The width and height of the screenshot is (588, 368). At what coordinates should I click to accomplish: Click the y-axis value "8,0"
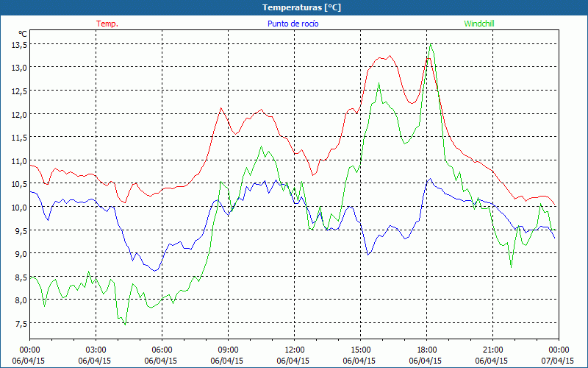pos(21,300)
